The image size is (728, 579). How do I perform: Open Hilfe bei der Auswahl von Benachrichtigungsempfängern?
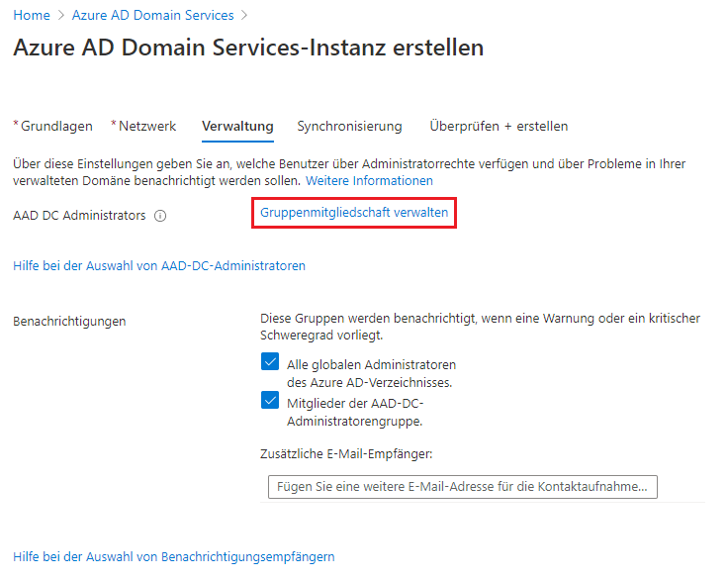(x=174, y=556)
